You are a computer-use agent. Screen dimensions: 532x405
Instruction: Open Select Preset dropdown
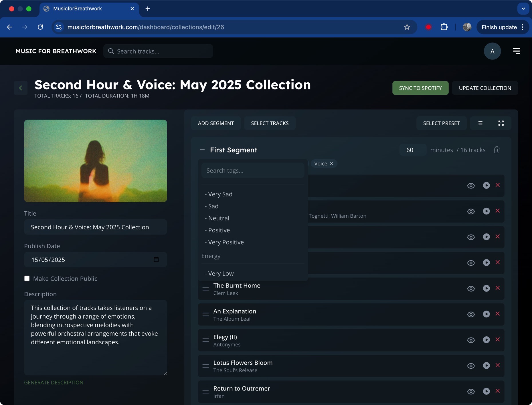[x=441, y=123]
